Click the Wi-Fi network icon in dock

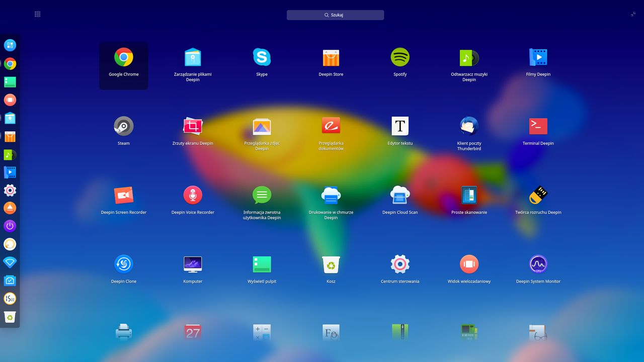[x=10, y=262]
